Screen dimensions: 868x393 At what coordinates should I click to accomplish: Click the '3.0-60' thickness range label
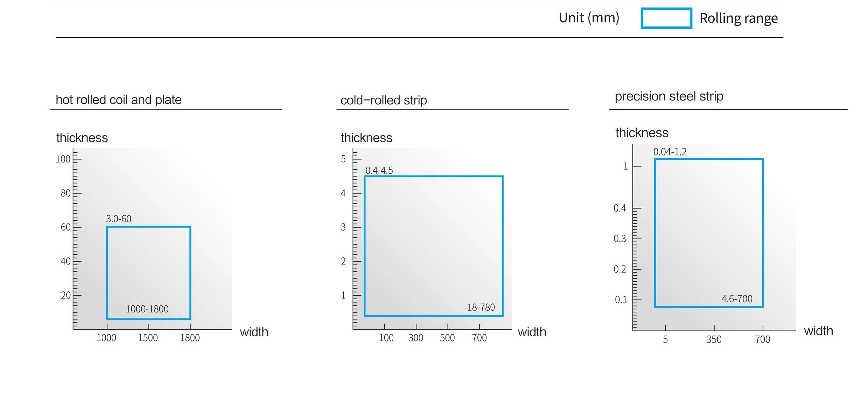pos(119,219)
